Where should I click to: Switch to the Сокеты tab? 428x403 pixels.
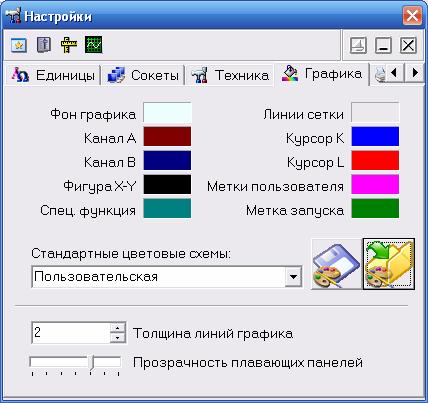pos(143,75)
